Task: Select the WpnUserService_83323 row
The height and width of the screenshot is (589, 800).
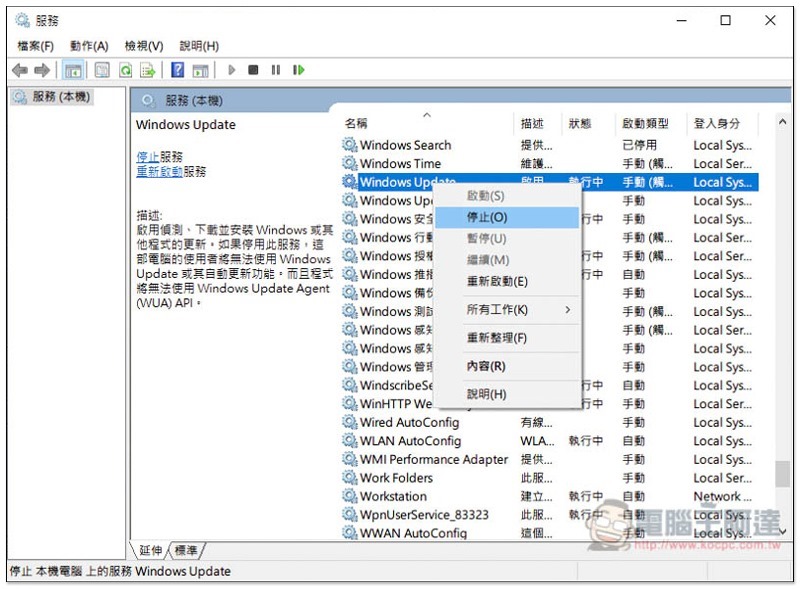Action: point(549,515)
